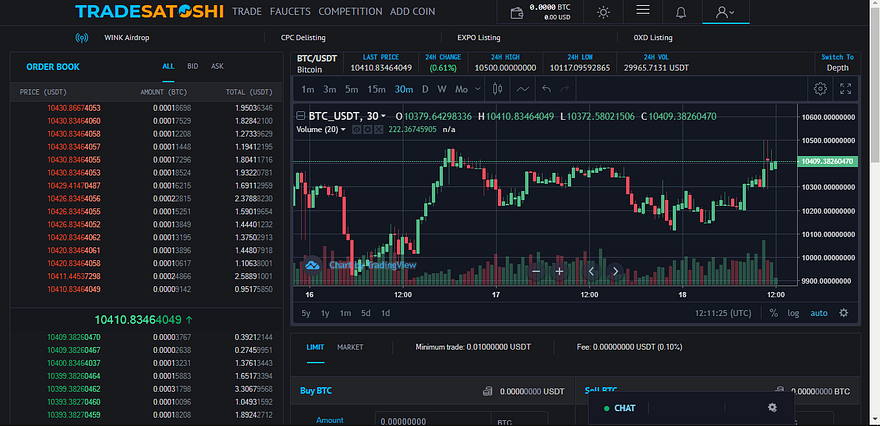Viewport: 880px width, 426px height.
Task: Expand more intervals dropdown arrow
Action: pyautogui.click(x=478, y=89)
